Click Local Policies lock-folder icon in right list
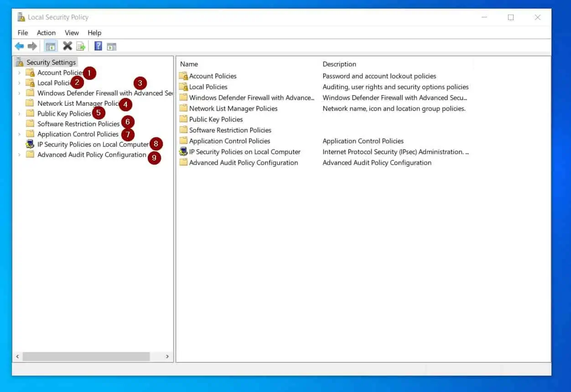The width and height of the screenshot is (571, 392). (183, 87)
